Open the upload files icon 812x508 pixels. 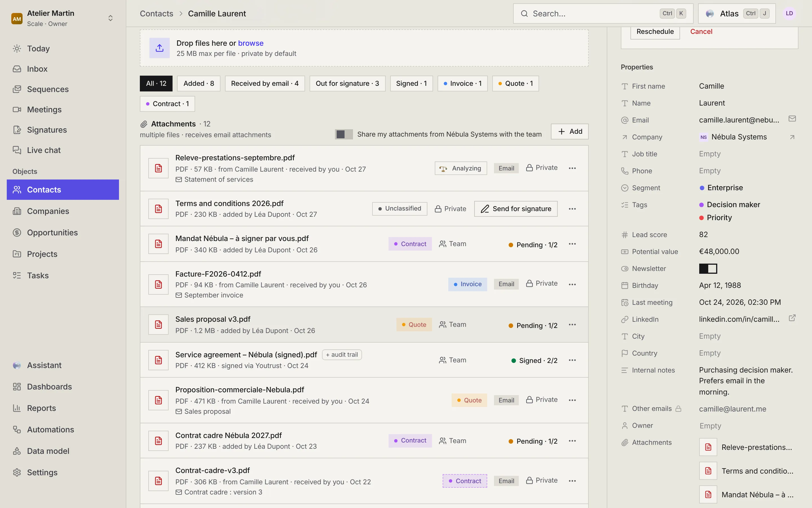[159, 48]
